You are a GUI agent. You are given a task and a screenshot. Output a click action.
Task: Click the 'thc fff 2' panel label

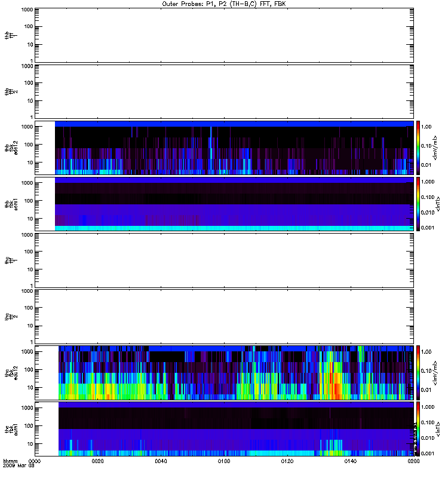pyautogui.click(x=11, y=317)
